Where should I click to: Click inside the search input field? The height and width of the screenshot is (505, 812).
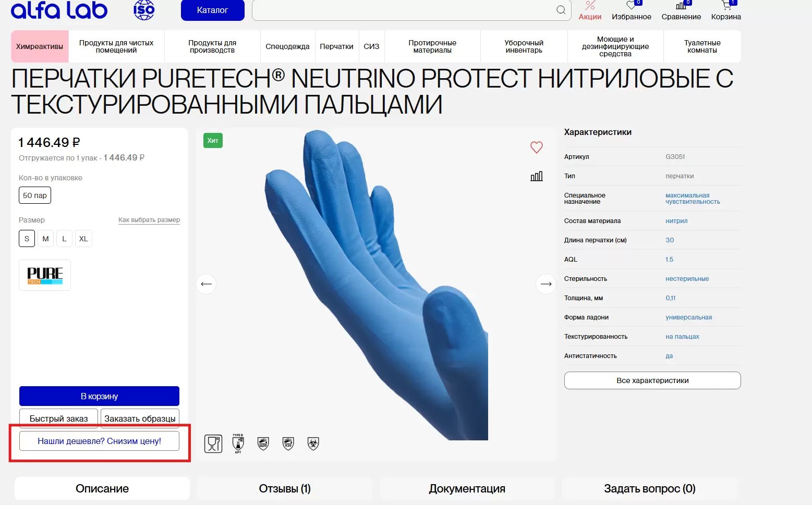click(x=402, y=10)
